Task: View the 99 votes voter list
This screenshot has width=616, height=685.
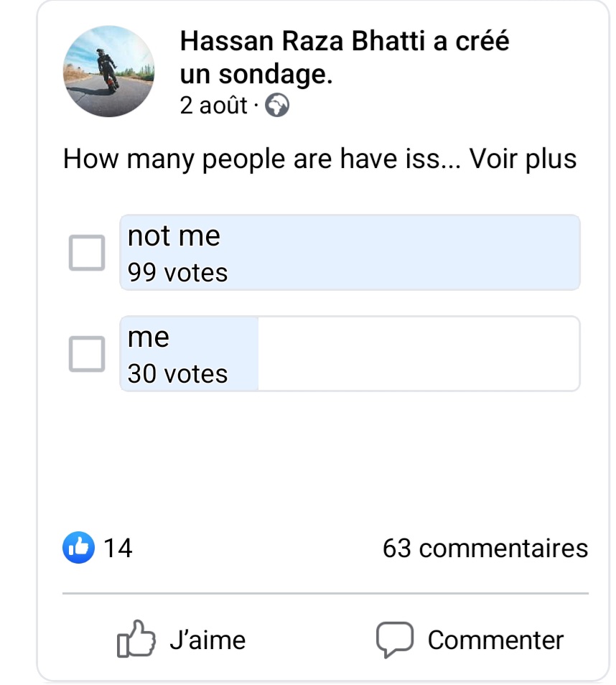Action: click(x=177, y=273)
